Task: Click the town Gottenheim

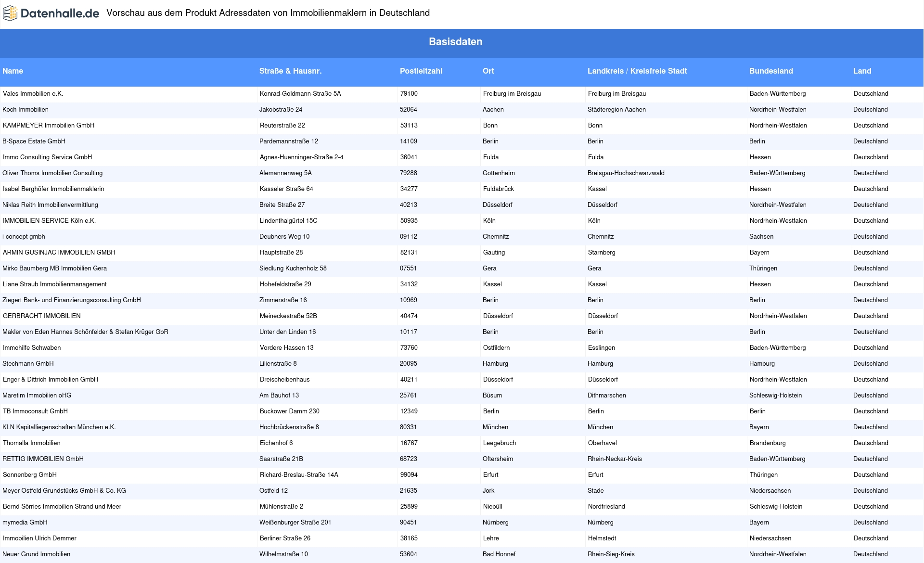Action: click(x=499, y=173)
